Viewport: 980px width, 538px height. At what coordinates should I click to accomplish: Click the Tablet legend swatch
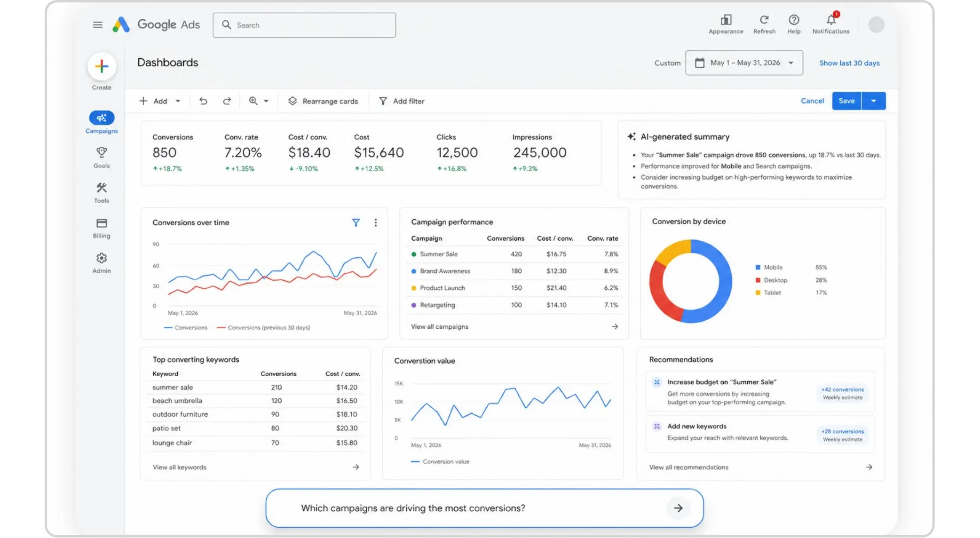point(758,293)
